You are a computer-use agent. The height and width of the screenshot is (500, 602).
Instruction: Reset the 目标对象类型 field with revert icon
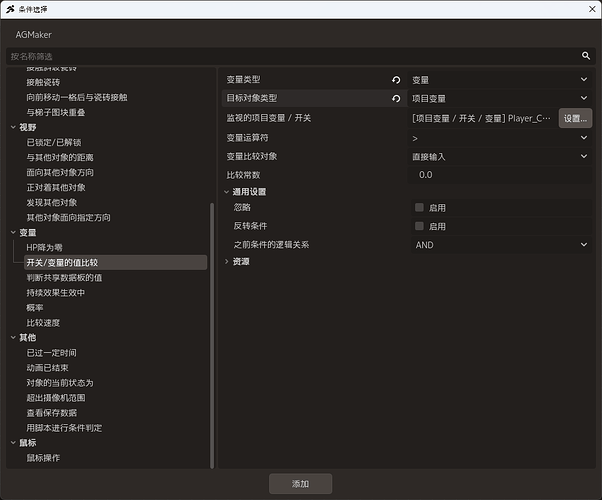[396, 99]
